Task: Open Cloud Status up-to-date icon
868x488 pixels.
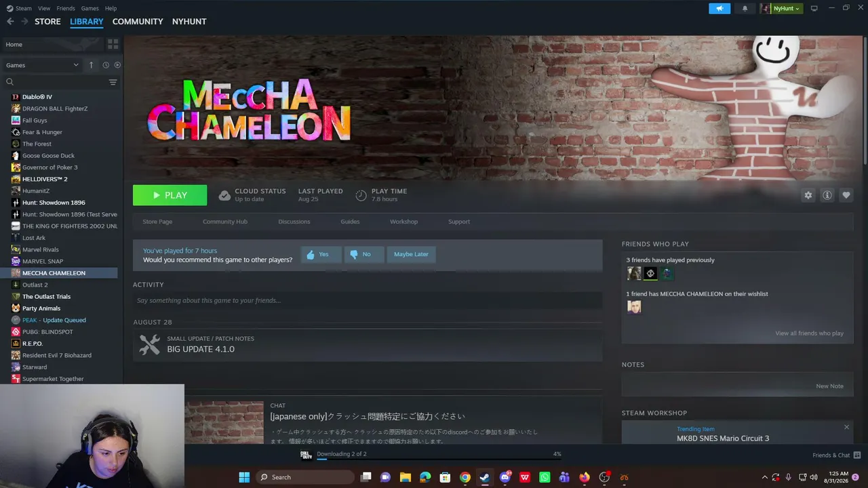Action: tap(224, 196)
